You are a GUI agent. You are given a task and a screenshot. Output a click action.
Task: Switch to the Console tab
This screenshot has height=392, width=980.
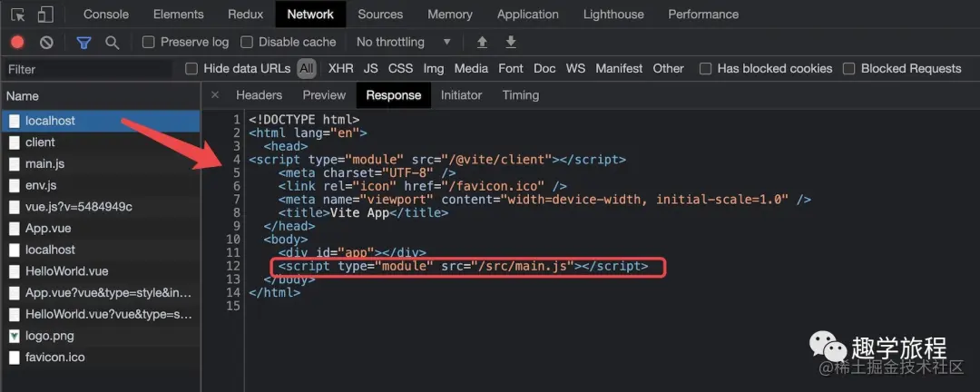pos(106,15)
